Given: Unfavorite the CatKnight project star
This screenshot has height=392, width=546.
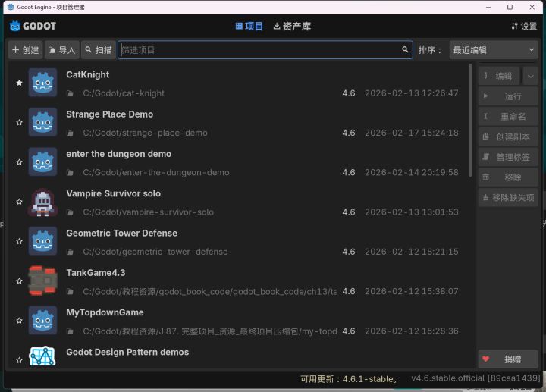Looking at the screenshot, I should coord(19,83).
